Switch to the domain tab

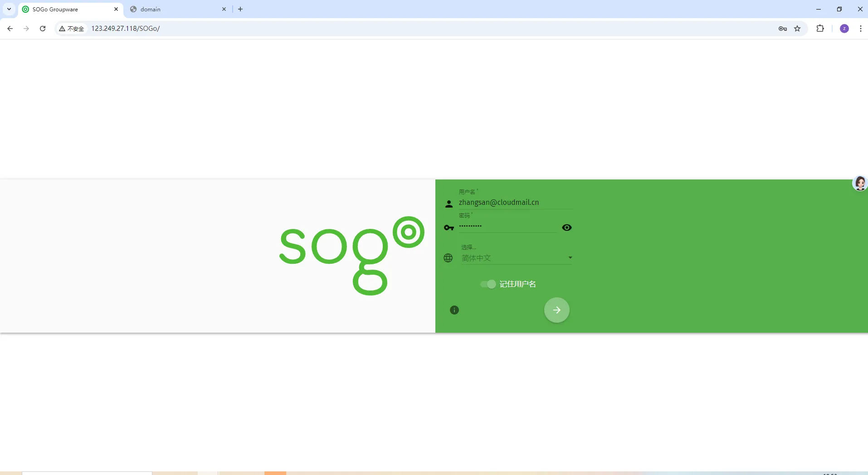(x=178, y=10)
